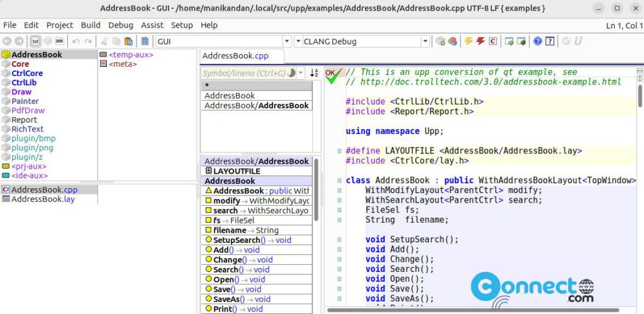
Task: Select the PdfDraw package
Action: click(48, 111)
